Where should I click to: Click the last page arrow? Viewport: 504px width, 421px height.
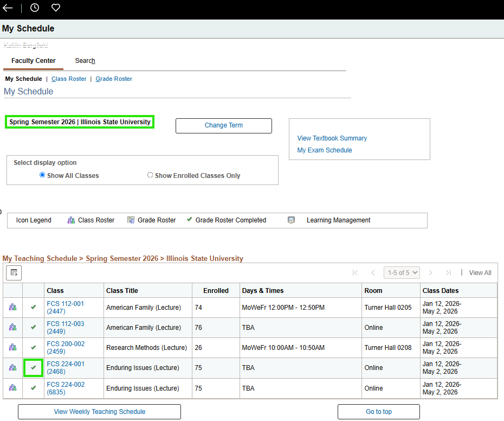click(448, 273)
